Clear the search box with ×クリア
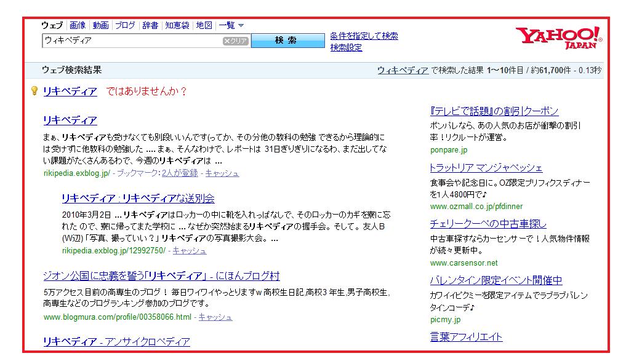The image size is (626, 364). click(x=236, y=41)
